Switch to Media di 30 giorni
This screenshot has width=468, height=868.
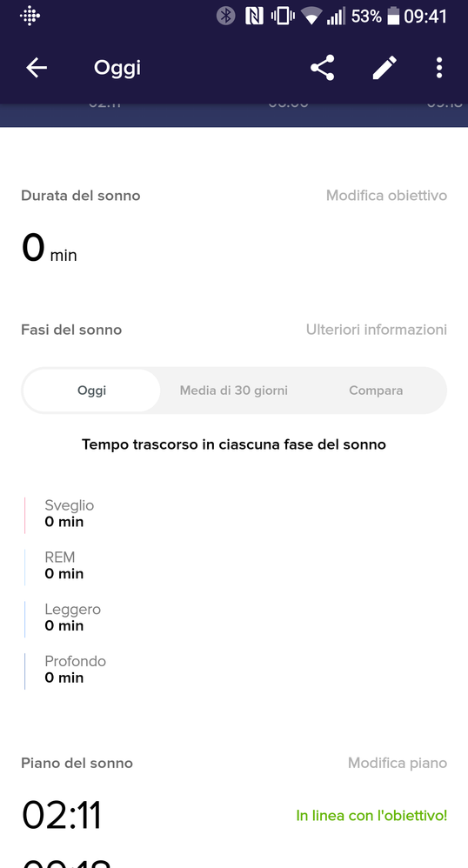click(x=234, y=391)
